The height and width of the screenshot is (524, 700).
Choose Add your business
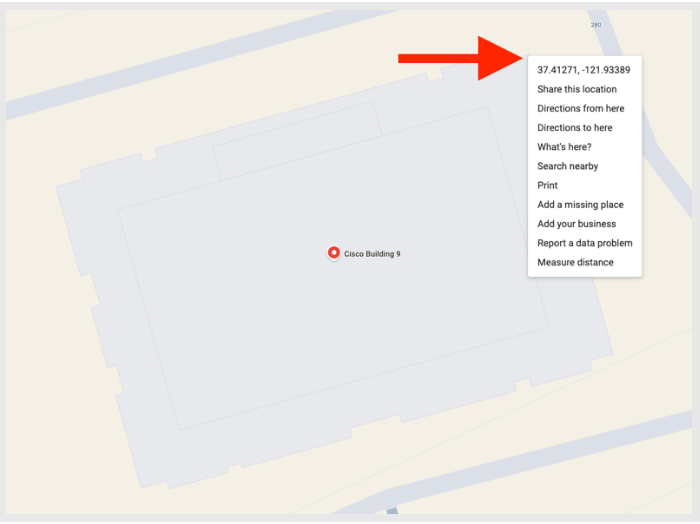576,224
